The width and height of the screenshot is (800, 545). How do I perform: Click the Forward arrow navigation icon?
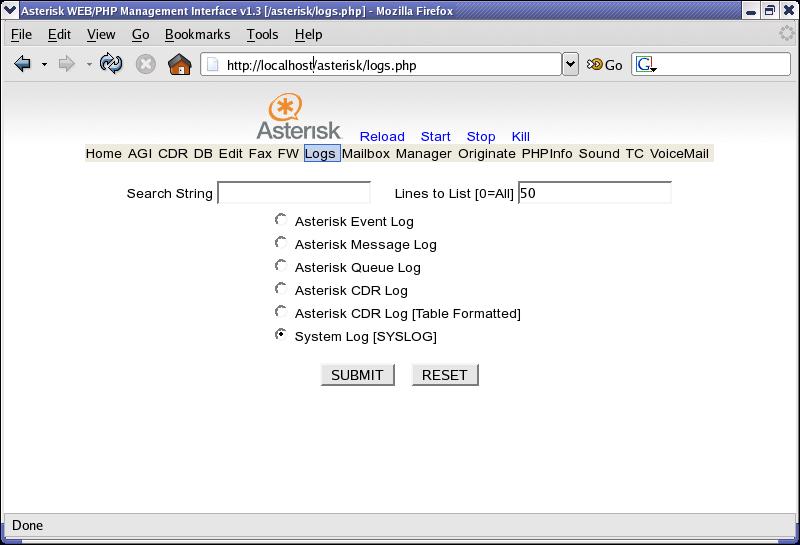pos(67,65)
